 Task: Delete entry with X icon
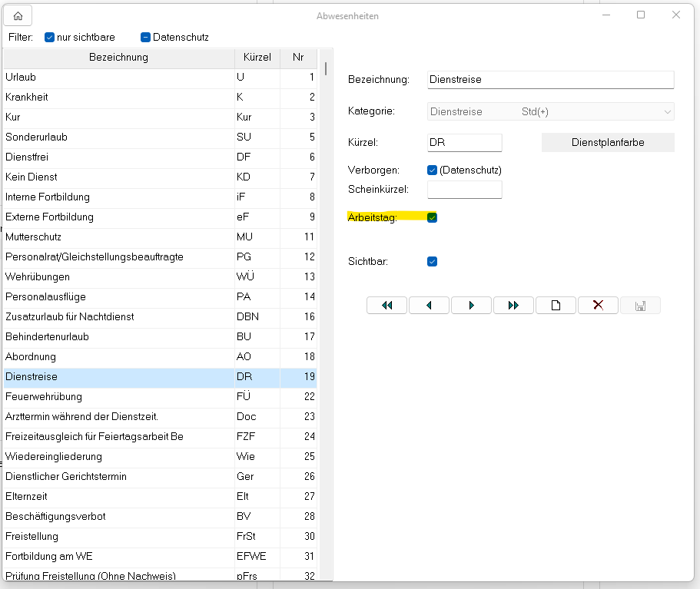(598, 306)
